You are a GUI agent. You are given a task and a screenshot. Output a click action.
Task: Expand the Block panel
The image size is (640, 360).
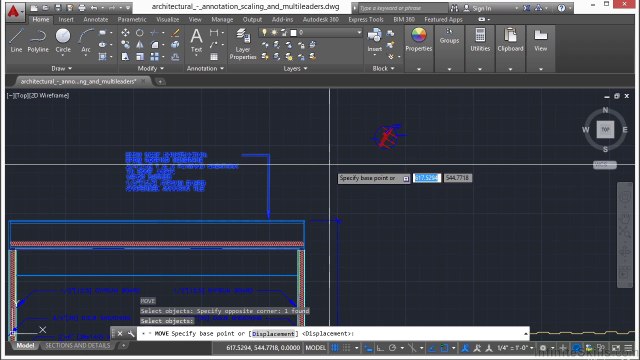tap(383, 69)
